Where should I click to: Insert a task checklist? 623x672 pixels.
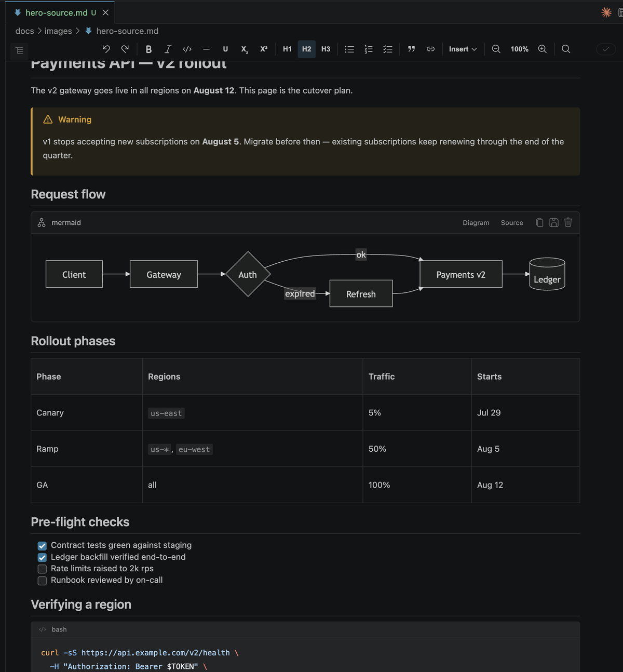[388, 49]
